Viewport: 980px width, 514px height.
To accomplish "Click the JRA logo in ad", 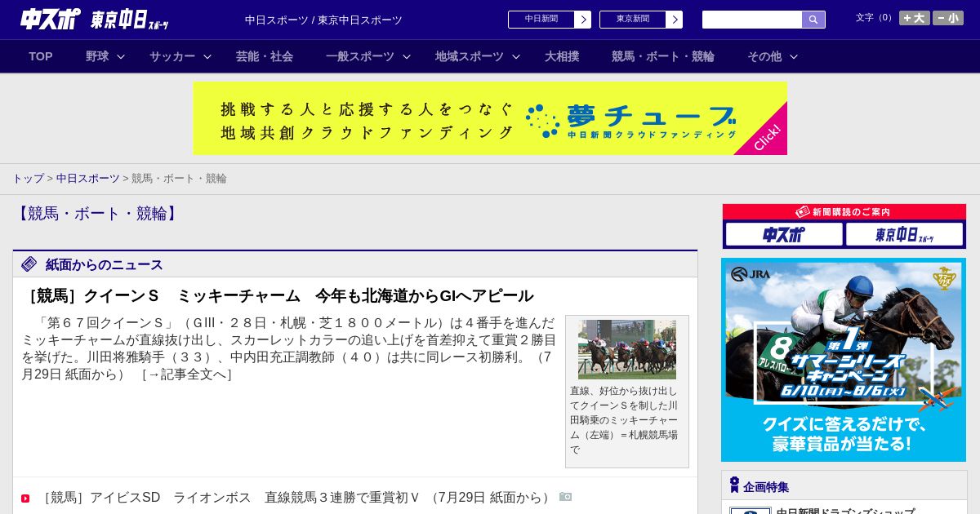I will pyautogui.click(x=751, y=274).
